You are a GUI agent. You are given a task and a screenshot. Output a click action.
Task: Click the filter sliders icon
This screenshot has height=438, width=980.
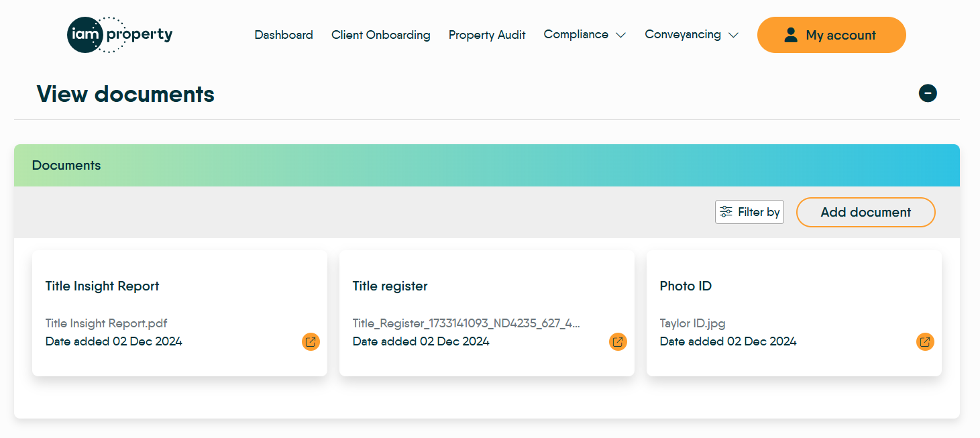click(726, 212)
